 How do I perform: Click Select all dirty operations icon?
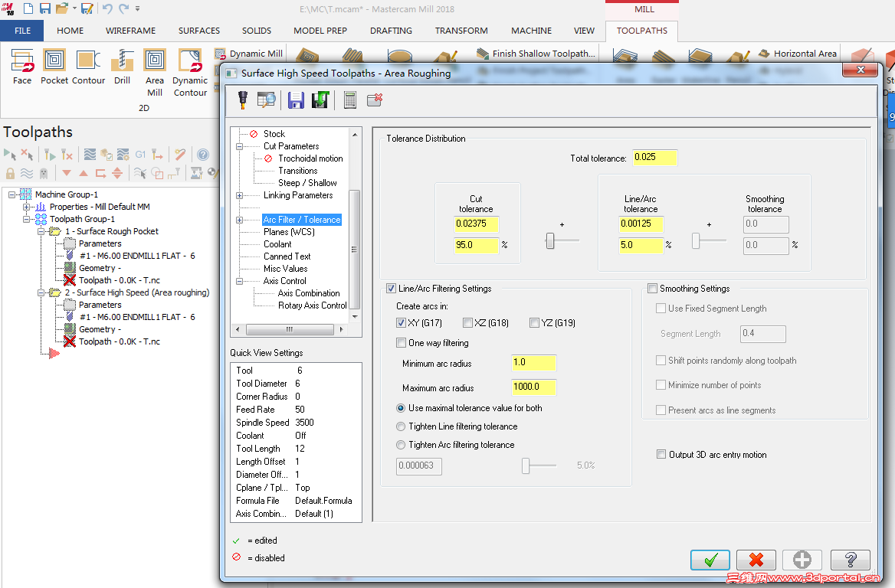(x=27, y=155)
